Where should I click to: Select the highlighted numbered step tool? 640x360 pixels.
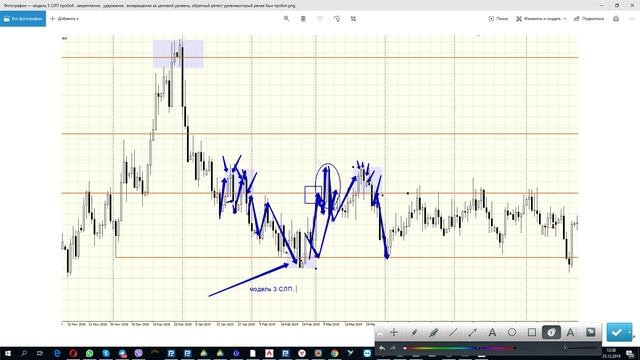click(551, 333)
